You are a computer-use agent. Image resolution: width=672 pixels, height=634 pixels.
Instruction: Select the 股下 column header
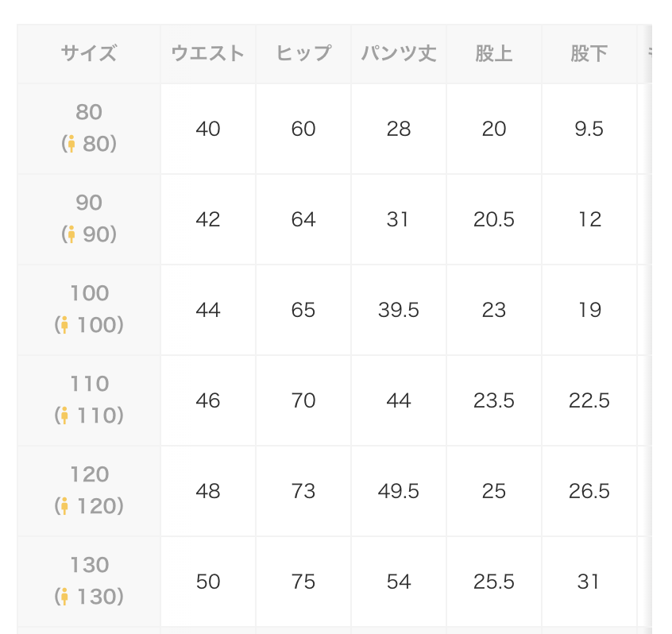coord(589,53)
